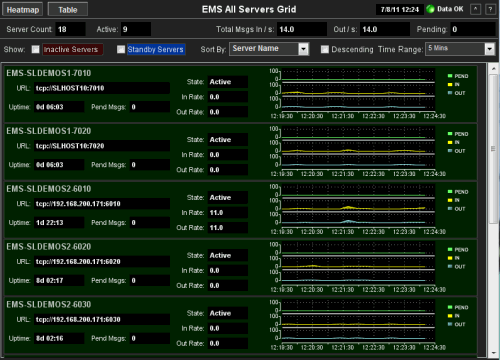Select the EMS-SLDEMOS1-7020 server name

pos(49,131)
